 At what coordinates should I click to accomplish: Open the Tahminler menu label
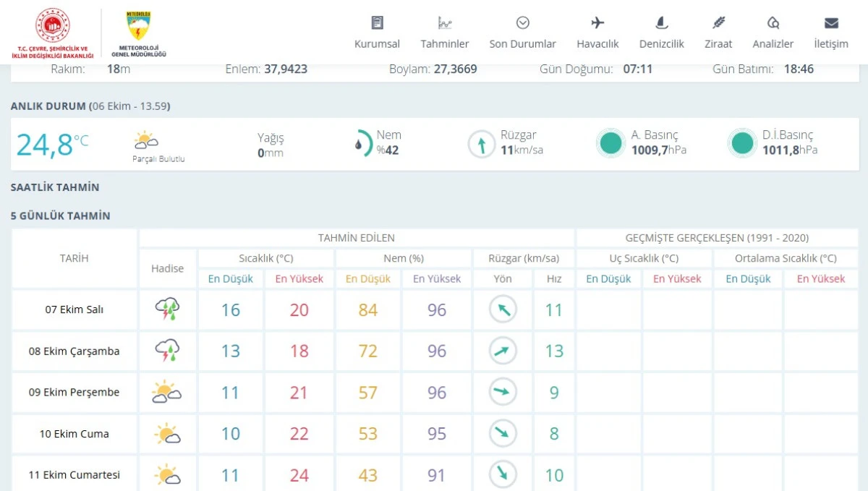coord(445,44)
